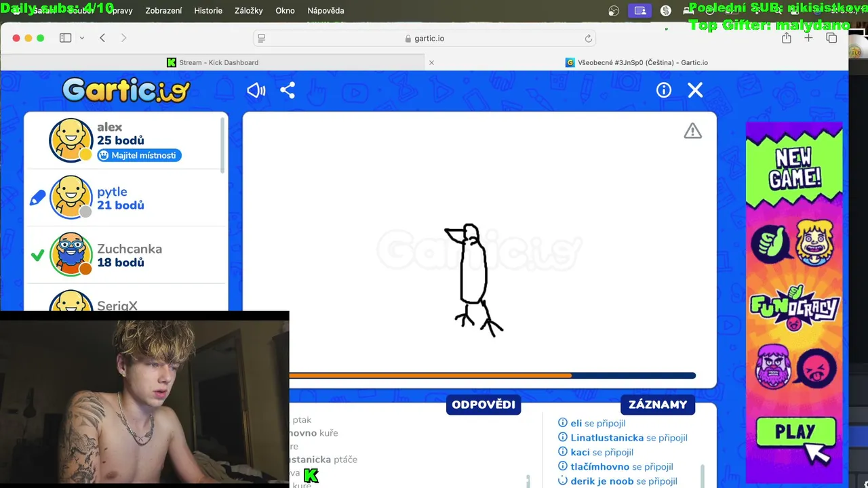Click the ODPOVĚDI panel header
The image size is (868, 488).
pyautogui.click(x=484, y=405)
